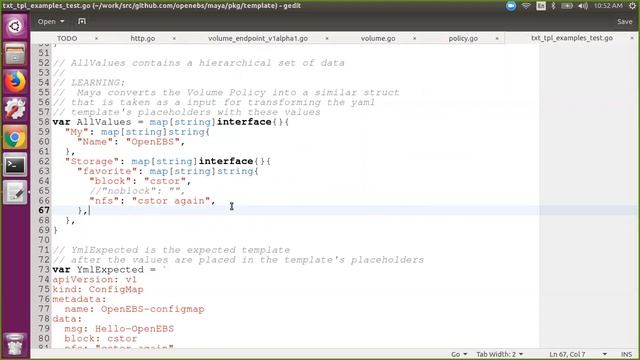Viewport: 640px width, 360px height.
Task: Open the Ubuntu dash search
Action: point(15,27)
